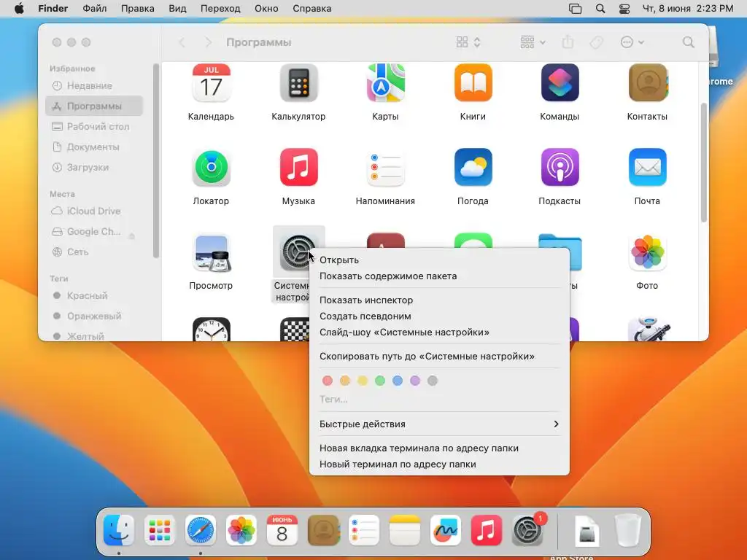Select the Книги app icon
This screenshot has height=560, width=747.
[473, 83]
